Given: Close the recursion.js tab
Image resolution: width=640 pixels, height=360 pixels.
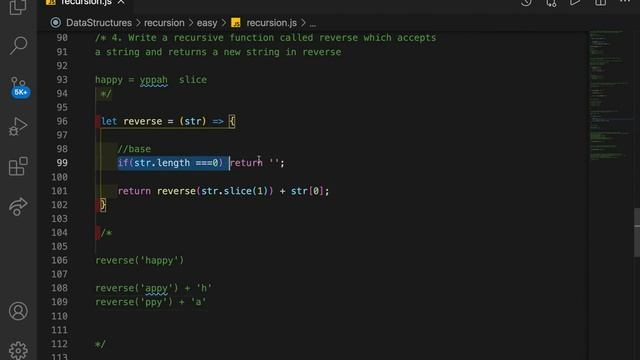Looking at the screenshot, I should 121,2.
